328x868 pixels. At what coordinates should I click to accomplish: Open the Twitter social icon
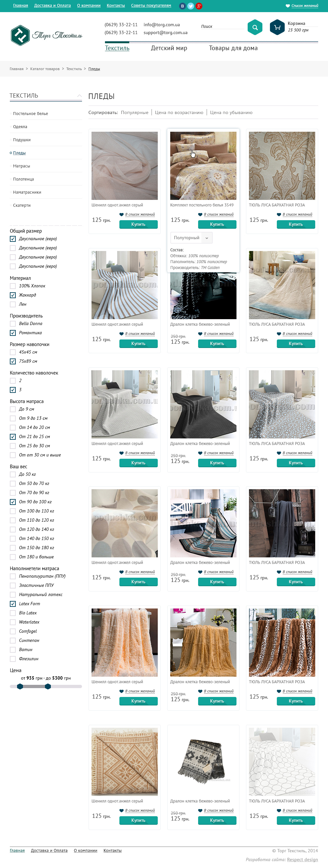point(191,6)
